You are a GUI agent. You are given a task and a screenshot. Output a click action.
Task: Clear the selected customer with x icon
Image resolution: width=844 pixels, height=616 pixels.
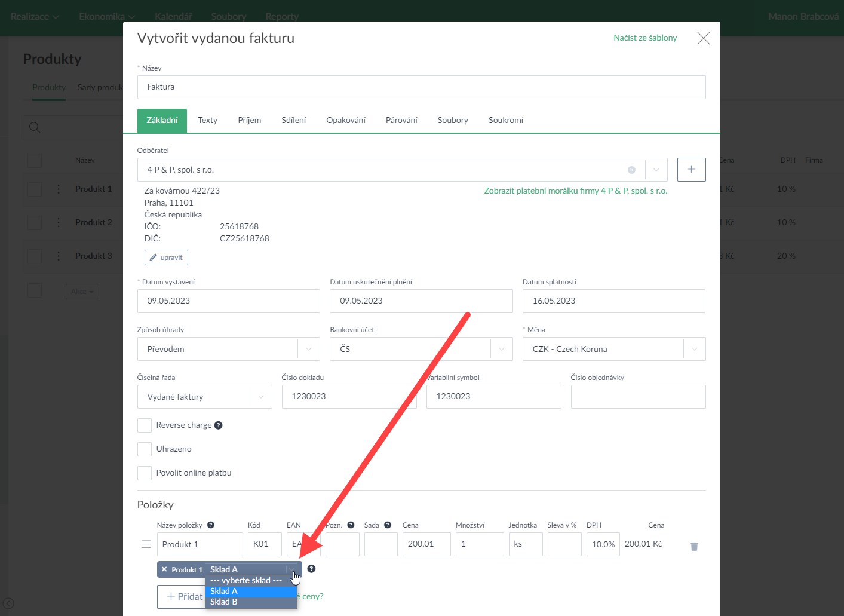(631, 170)
